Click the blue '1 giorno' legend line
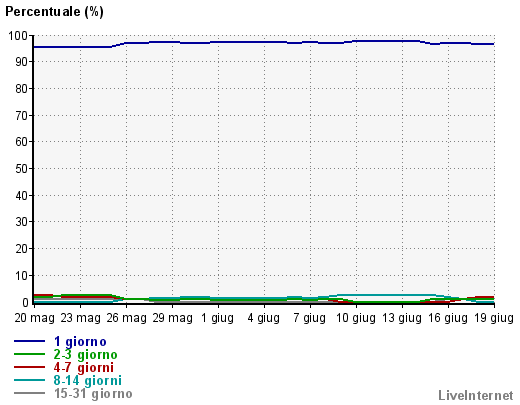The image size is (520, 405). 29,341
